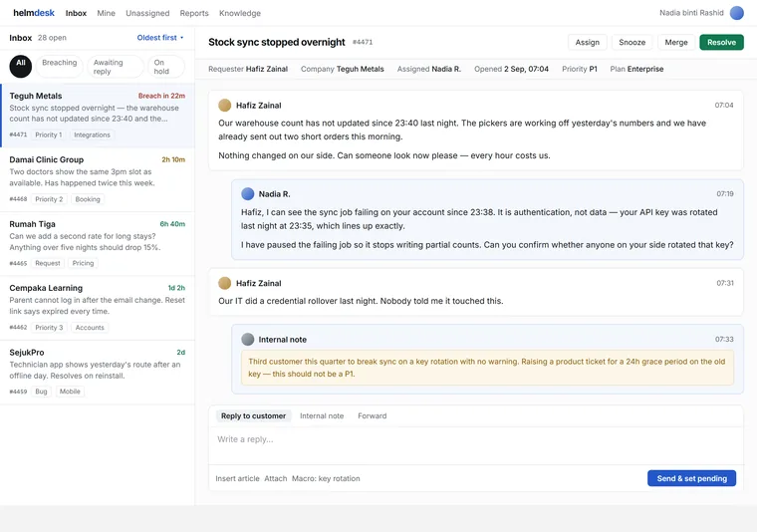Click the Priority 3 tag
This screenshot has width=757, height=532.
click(x=49, y=328)
